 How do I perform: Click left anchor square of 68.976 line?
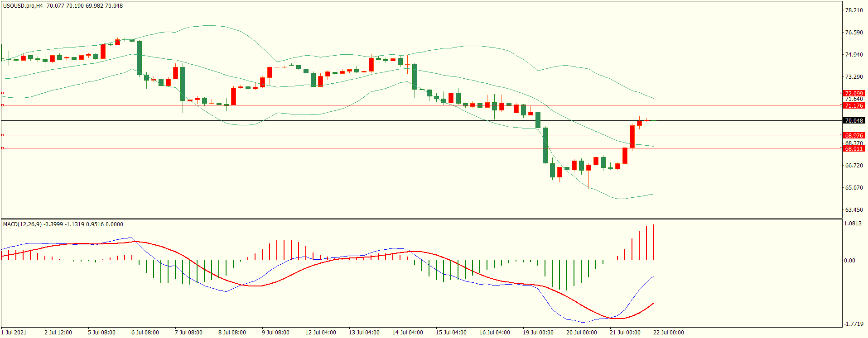click(x=3, y=135)
